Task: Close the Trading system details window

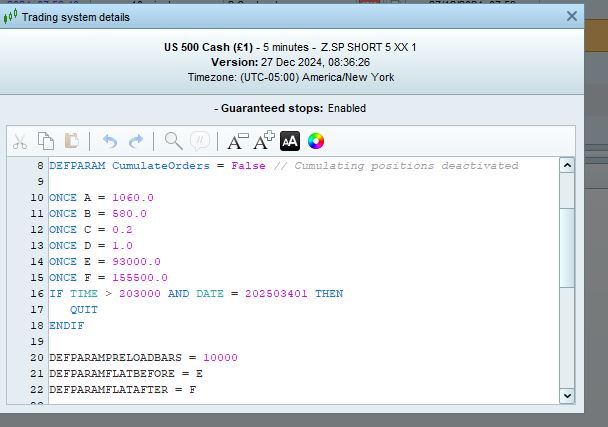Action: 572,16
